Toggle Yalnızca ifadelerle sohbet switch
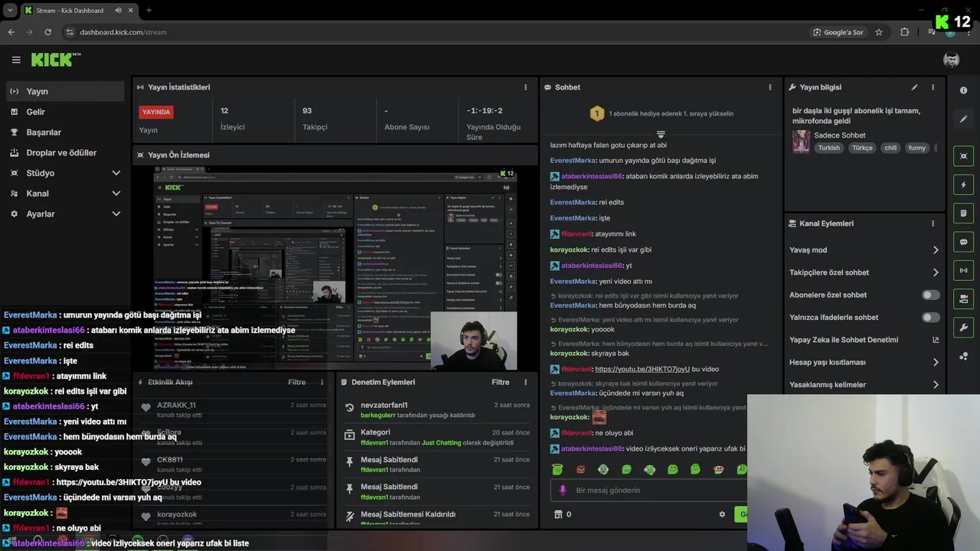 (x=931, y=317)
